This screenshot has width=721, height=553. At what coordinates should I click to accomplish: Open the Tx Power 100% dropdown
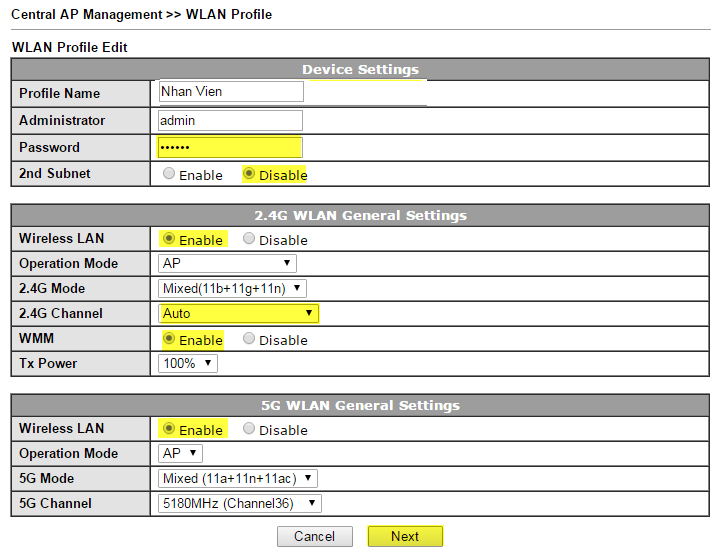click(188, 364)
